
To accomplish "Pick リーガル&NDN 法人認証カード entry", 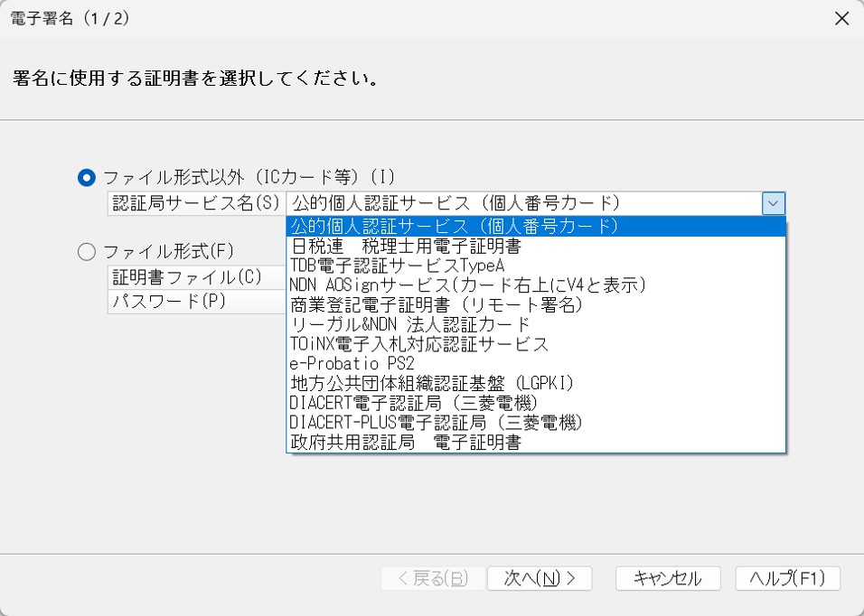I will (536, 324).
